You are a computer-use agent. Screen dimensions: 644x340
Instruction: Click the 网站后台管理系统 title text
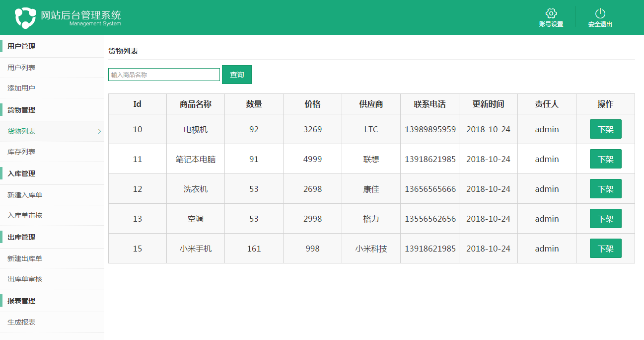(80, 15)
